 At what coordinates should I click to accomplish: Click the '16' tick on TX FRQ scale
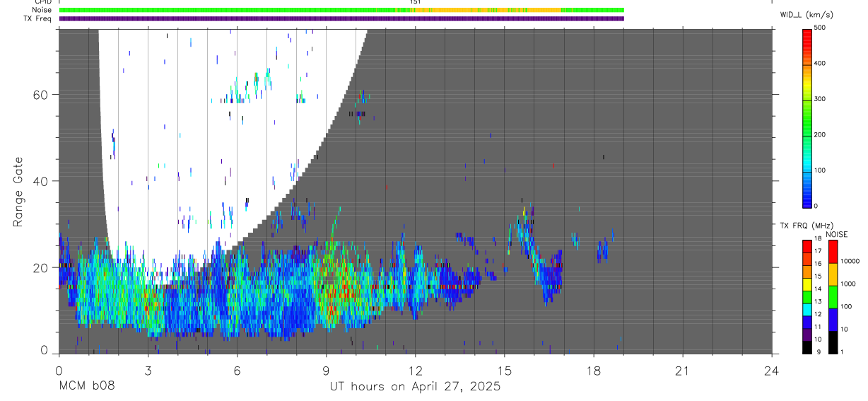[817, 264]
